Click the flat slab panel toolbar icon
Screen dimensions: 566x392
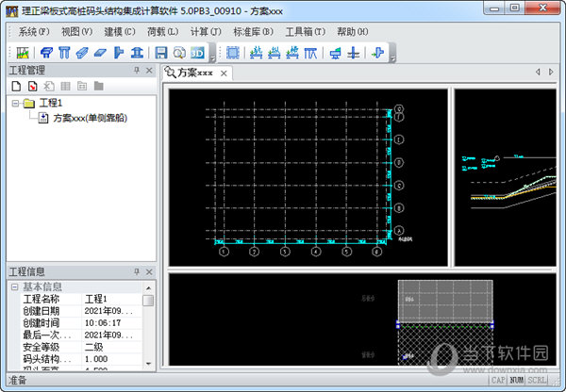100,53
